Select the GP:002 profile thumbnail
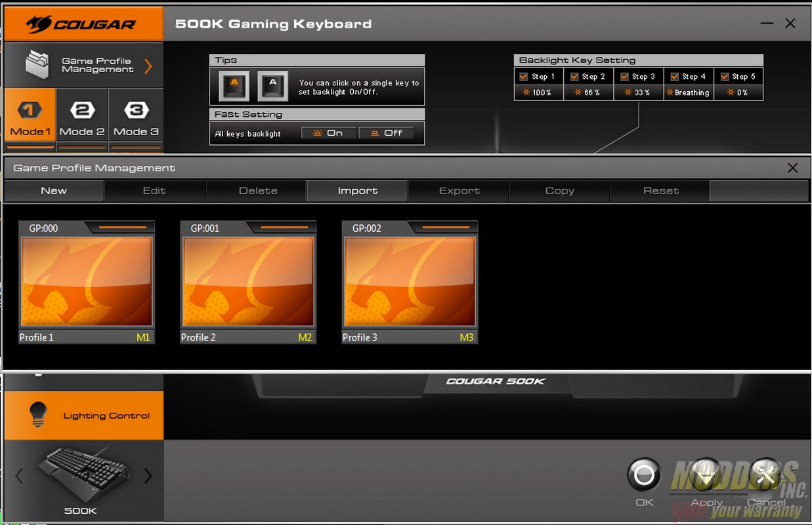 (410, 282)
